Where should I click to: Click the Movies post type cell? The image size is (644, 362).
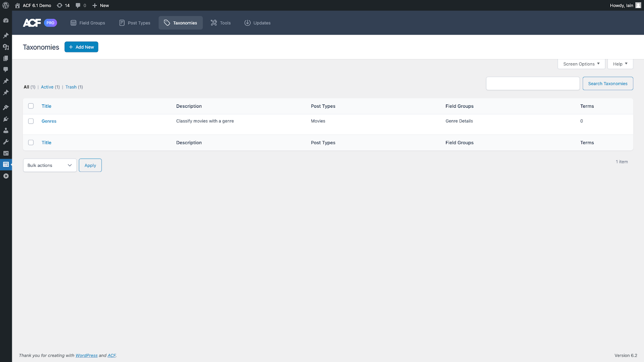(x=318, y=121)
